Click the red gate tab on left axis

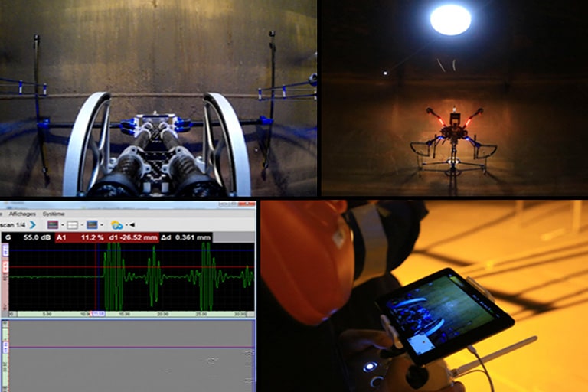5,267
